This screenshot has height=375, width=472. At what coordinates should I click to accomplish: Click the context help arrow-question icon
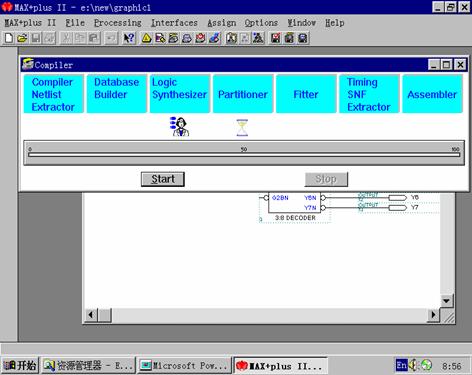click(129, 38)
